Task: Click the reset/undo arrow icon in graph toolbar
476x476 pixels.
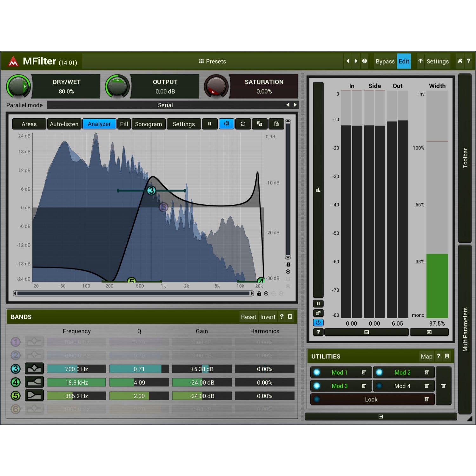Action: [243, 124]
